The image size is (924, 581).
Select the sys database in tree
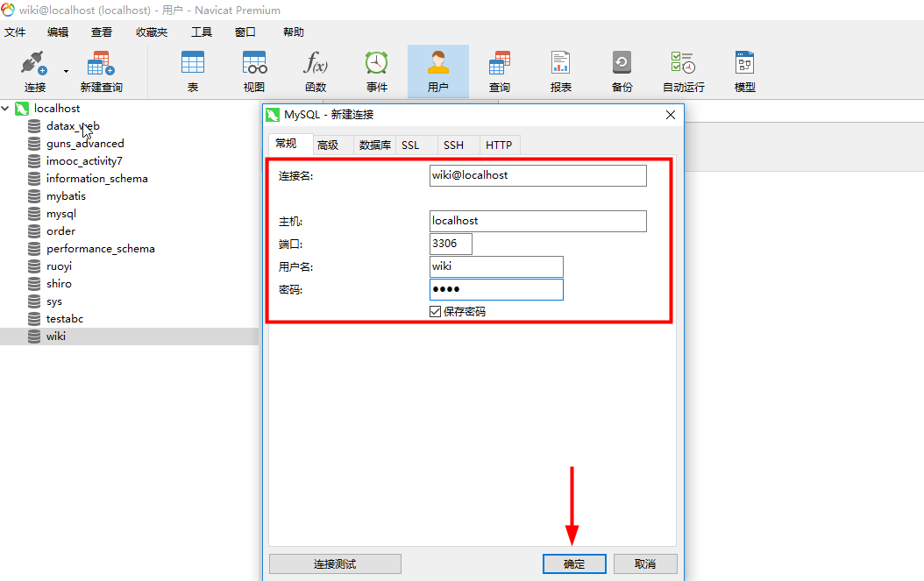pyautogui.click(x=54, y=301)
